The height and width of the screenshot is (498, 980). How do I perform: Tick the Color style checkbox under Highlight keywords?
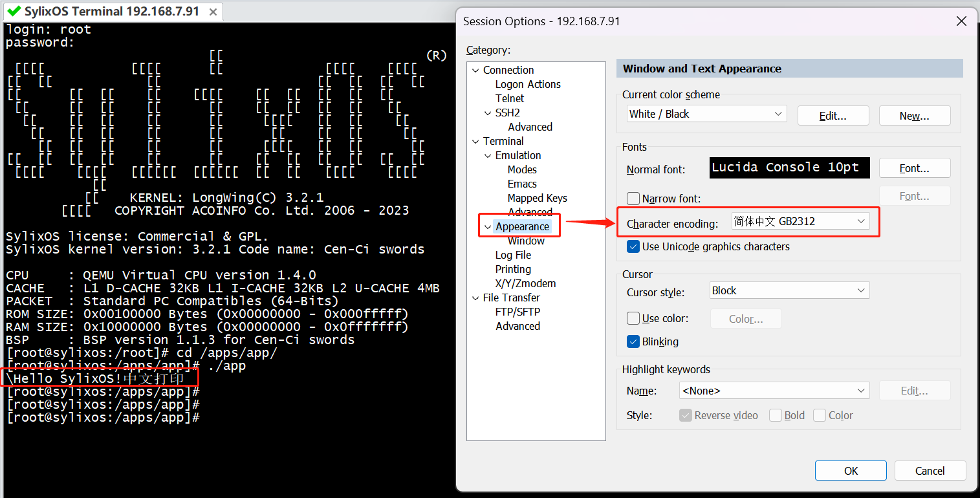pyautogui.click(x=820, y=415)
